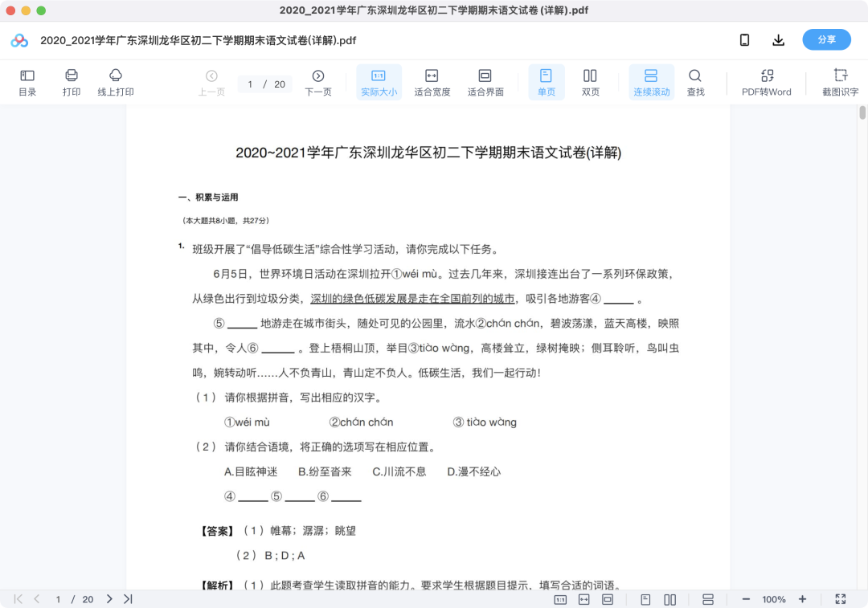
Task: Go to next page with 下一页
Action: pyautogui.click(x=317, y=82)
